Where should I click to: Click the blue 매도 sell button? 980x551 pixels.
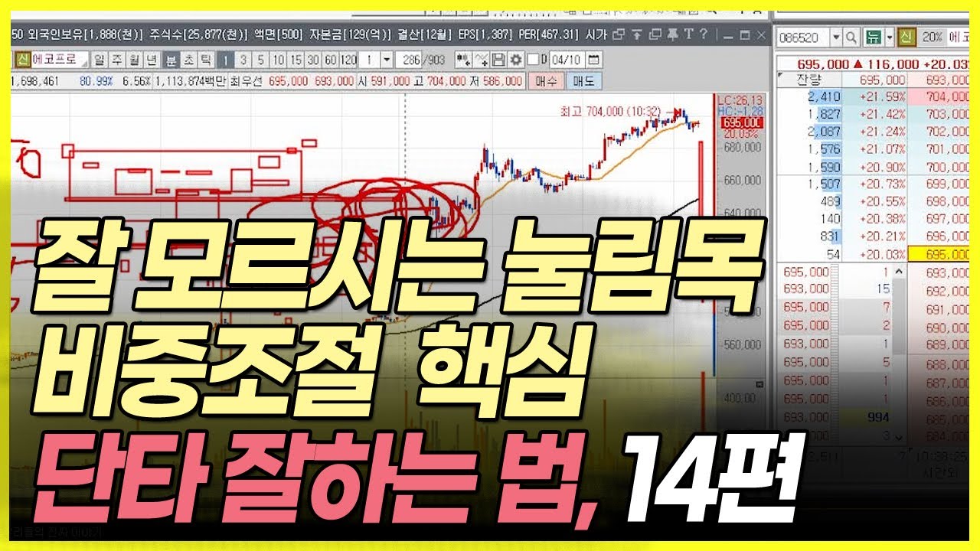pyautogui.click(x=583, y=81)
